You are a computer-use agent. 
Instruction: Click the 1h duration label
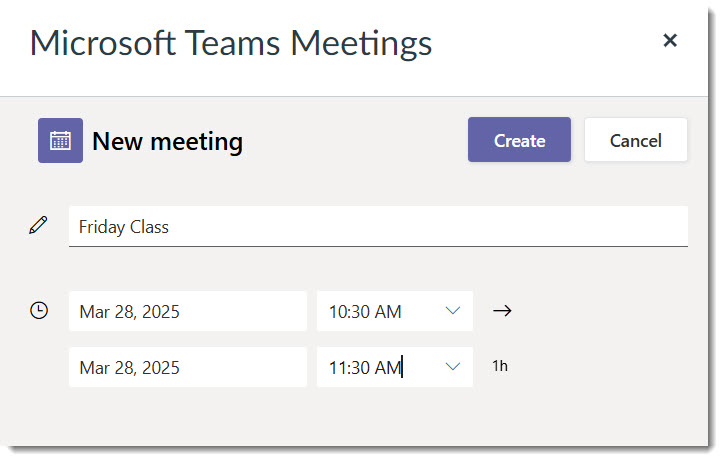pos(500,366)
